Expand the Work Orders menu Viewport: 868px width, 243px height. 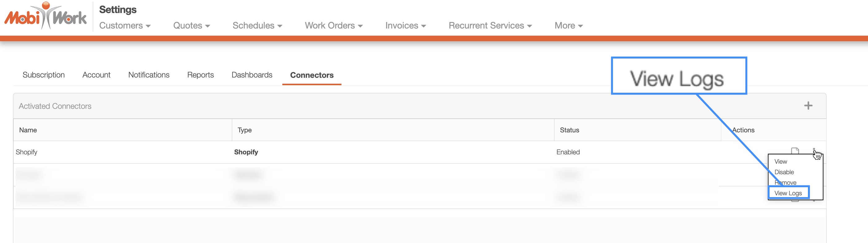tap(334, 26)
